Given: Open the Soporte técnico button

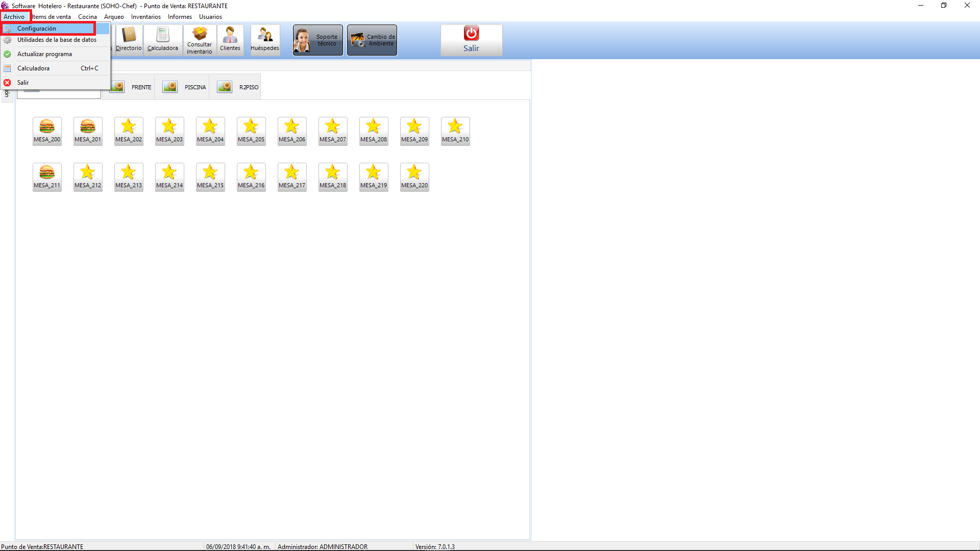Looking at the screenshot, I should point(317,40).
